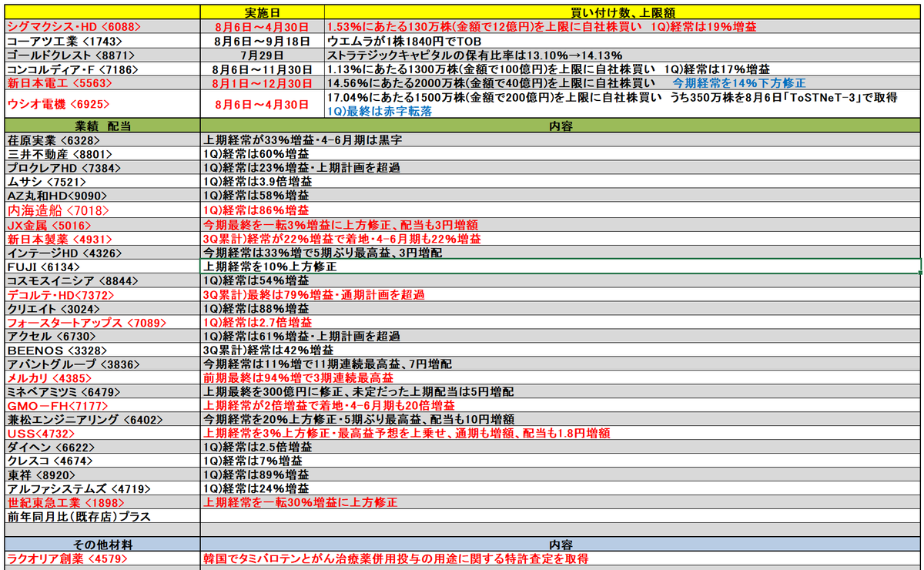Viewport: 924px width, 570px height.
Task: Click the 1Q)最終は赤字転落 text
Action: (379, 111)
